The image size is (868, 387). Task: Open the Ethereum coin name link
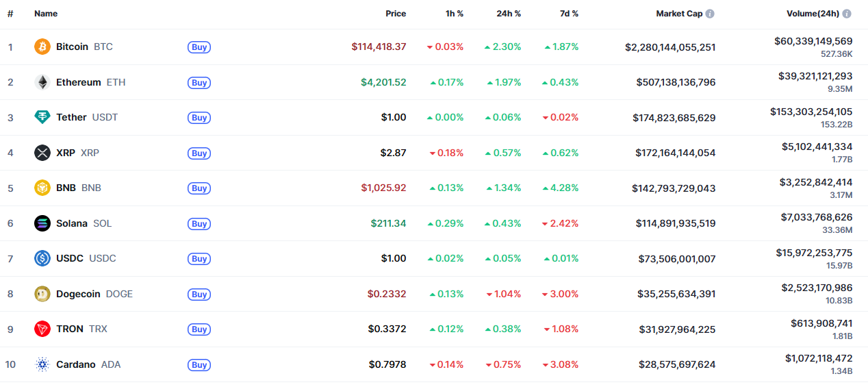(78, 82)
